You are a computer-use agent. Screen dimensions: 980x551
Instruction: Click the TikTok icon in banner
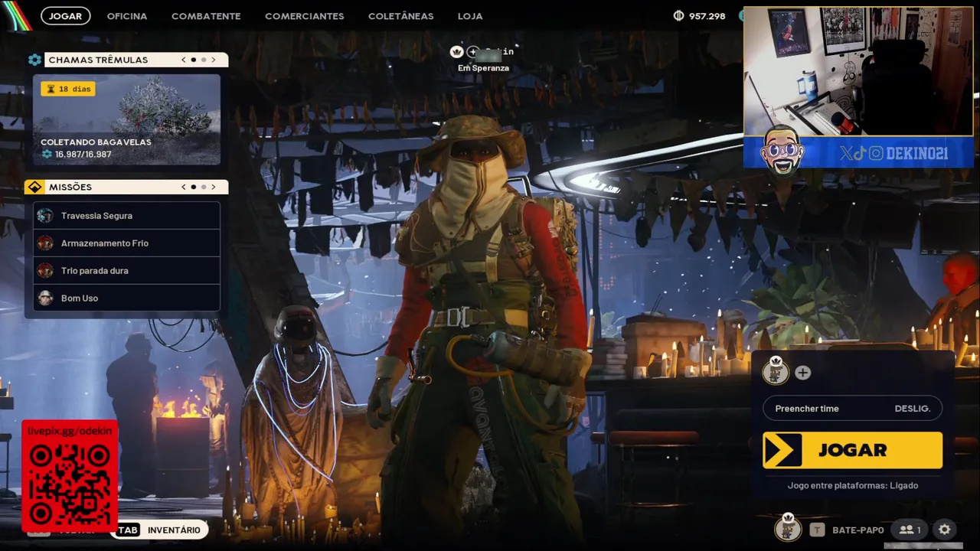[x=860, y=154]
